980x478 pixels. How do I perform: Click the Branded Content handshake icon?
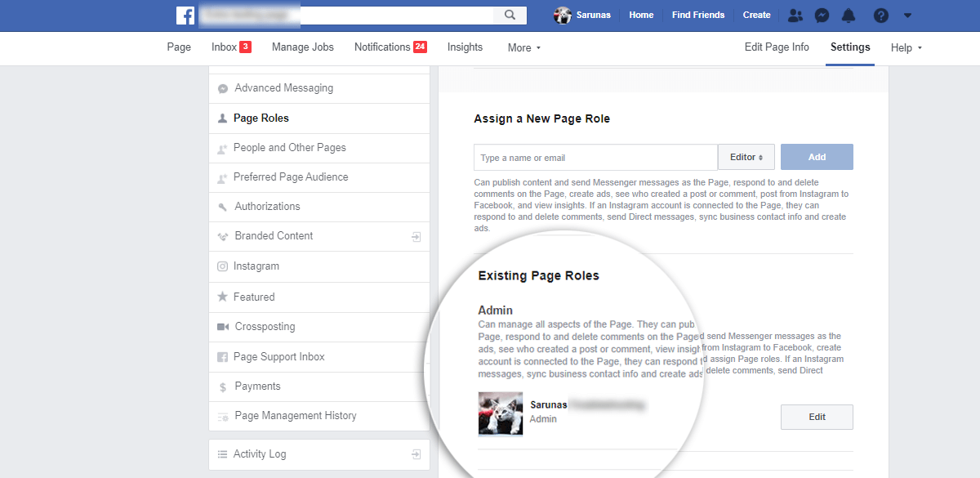[x=223, y=236]
